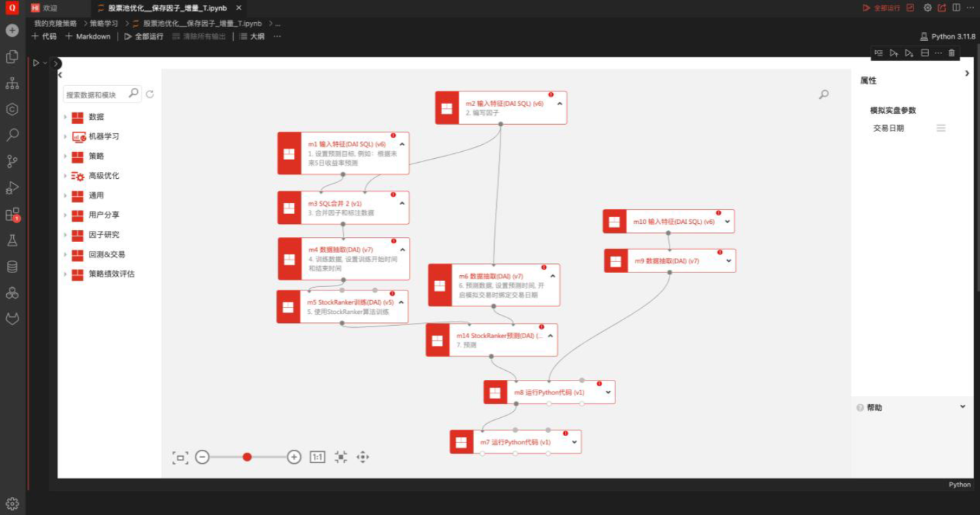Screen dimensions: 980x515
Task: Click the Python language status indicator
Action: 959,485
